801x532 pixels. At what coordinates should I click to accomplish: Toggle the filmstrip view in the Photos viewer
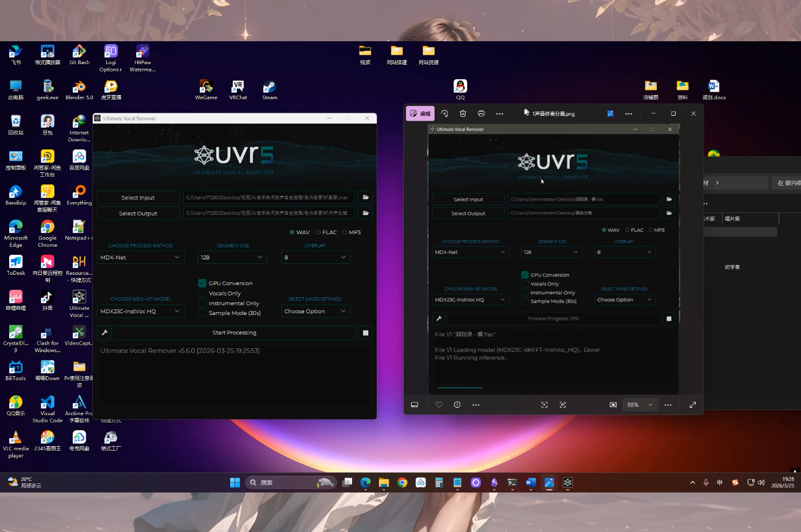click(415, 405)
